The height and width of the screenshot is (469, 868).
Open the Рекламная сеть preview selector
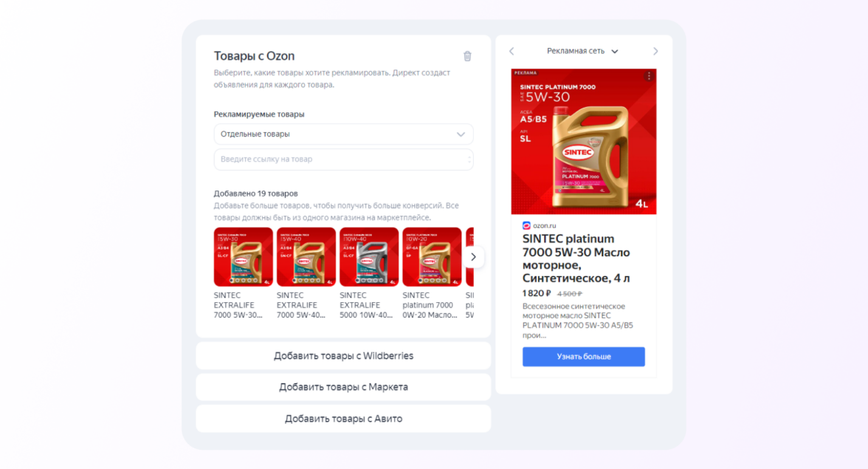[582, 51]
